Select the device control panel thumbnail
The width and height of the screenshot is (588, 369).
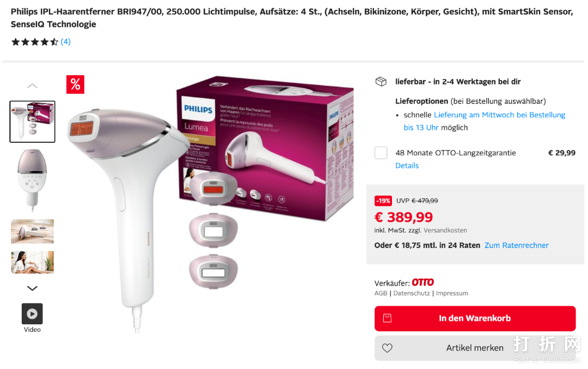32,180
